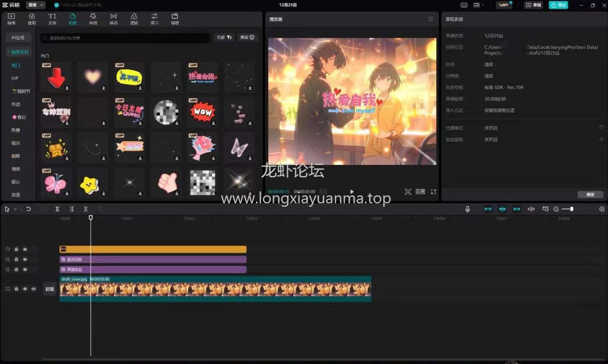The width and height of the screenshot is (608, 364).
Task: Open the 全部 filter dropdown
Action: point(224,38)
